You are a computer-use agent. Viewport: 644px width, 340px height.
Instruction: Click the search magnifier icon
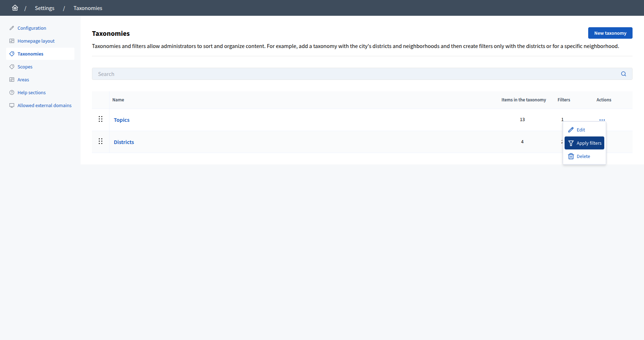click(623, 74)
